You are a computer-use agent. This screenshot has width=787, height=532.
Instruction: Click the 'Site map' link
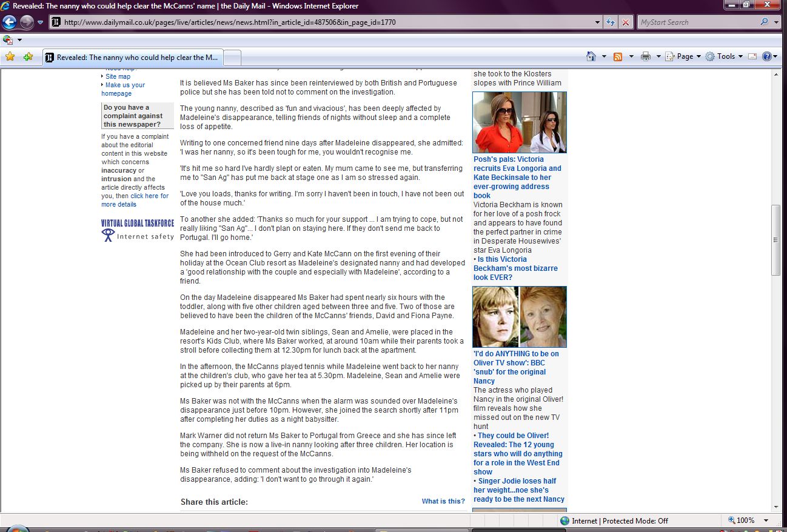point(118,76)
